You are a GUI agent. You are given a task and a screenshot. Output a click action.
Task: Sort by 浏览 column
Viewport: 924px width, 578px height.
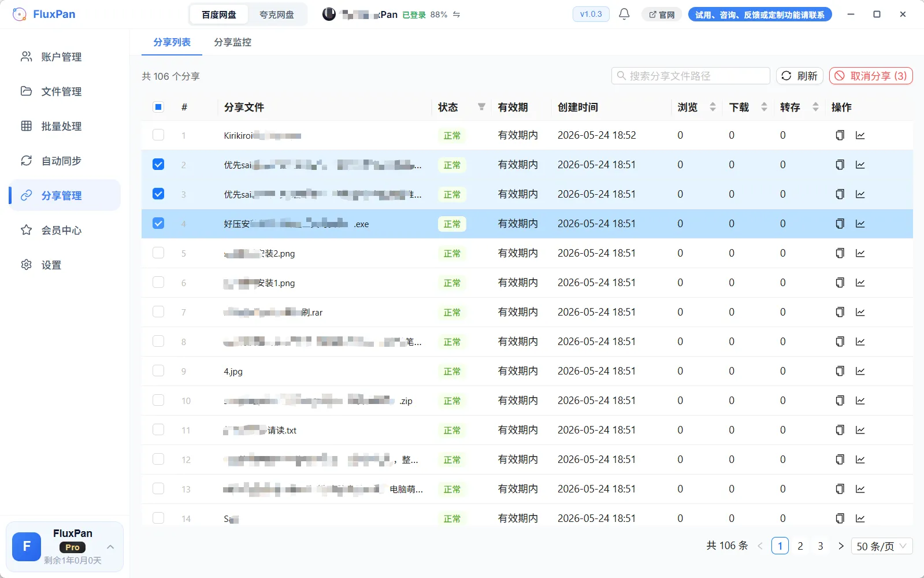point(713,107)
